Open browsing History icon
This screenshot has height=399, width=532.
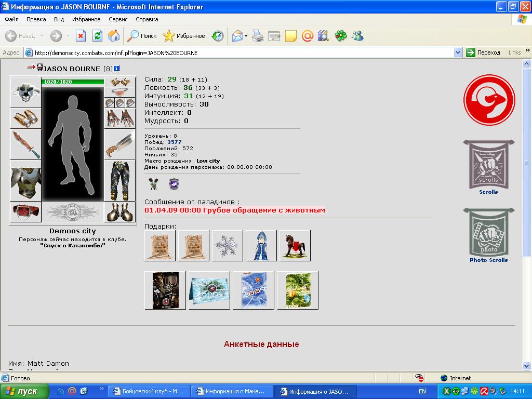coord(218,36)
